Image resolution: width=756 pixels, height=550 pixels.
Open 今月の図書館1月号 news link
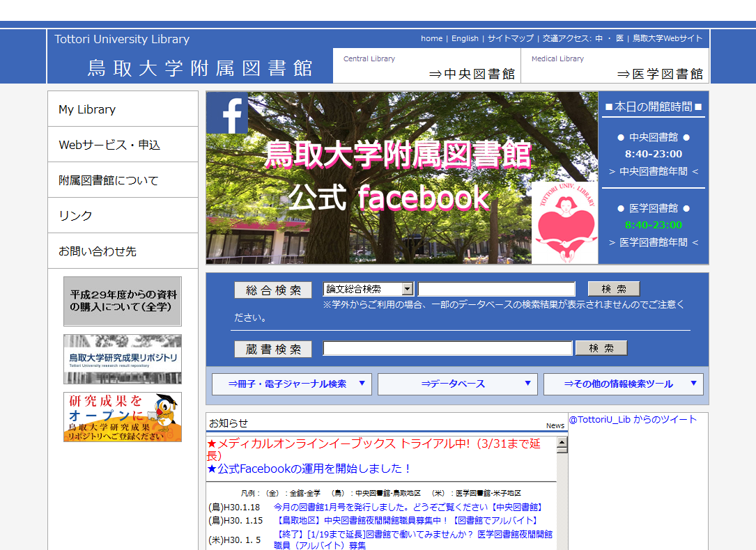(409, 507)
